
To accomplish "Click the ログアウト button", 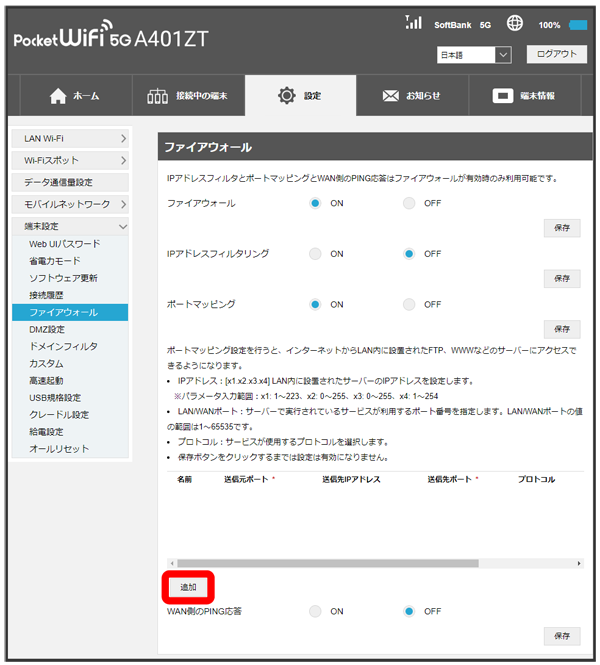I will (x=556, y=55).
